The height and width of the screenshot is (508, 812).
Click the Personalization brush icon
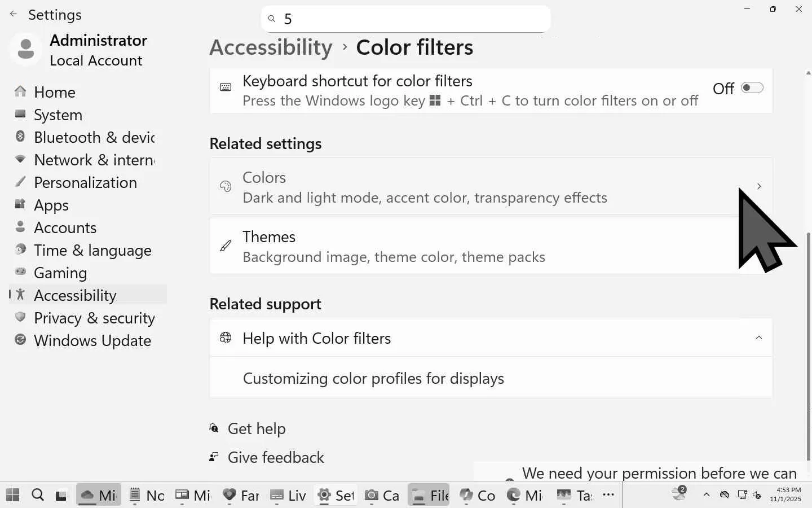[x=20, y=182]
